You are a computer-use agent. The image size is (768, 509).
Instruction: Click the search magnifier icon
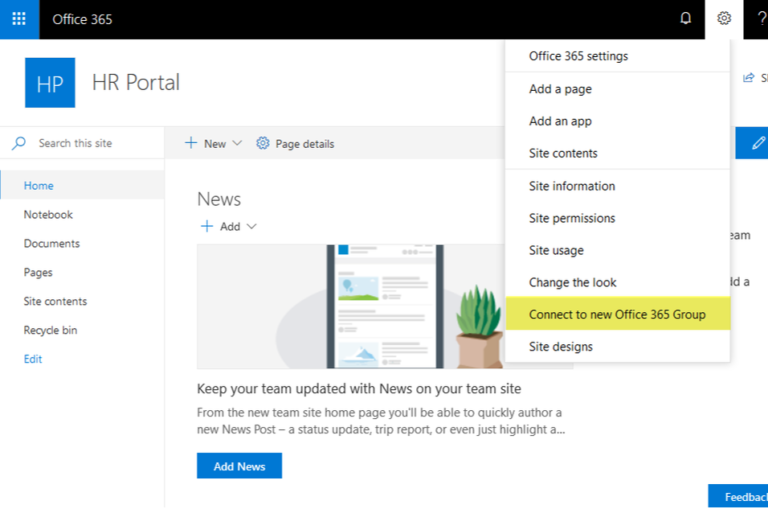coord(19,143)
